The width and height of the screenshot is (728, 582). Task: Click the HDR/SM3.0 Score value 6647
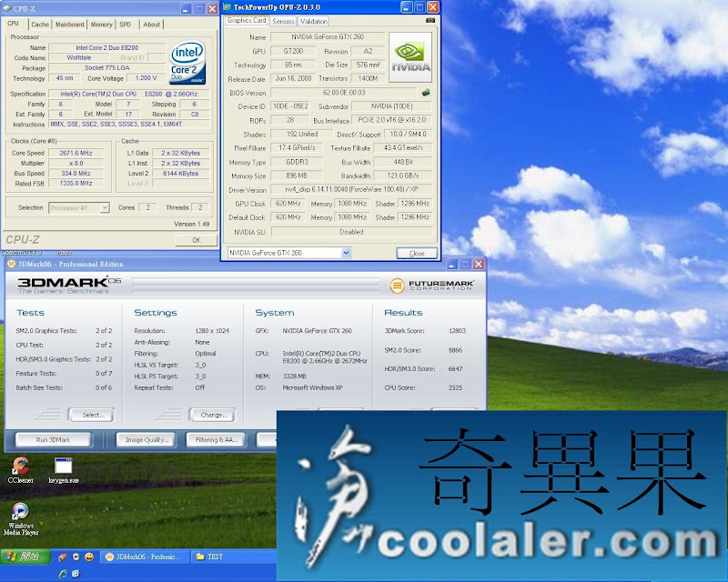(x=455, y=368)
